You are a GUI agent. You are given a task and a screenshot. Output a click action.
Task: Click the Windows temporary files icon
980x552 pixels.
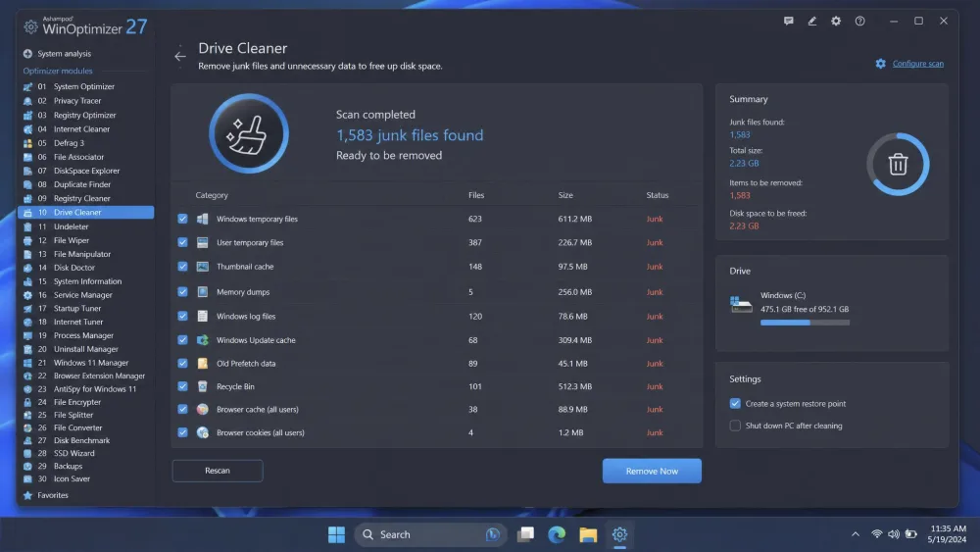pos(203,219)
